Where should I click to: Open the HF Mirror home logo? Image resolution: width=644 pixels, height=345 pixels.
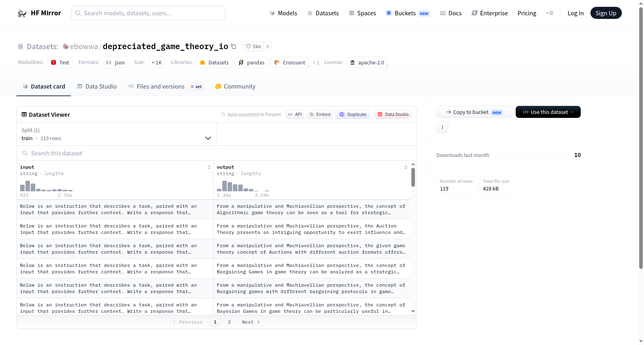(x=39, y=13)
